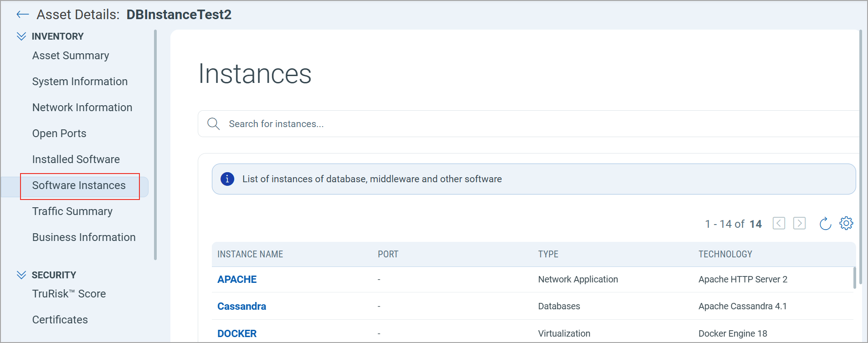Open Certificates page
This screenshot has height=343, width=868.
pyautogui.click(x=60, y=320)
